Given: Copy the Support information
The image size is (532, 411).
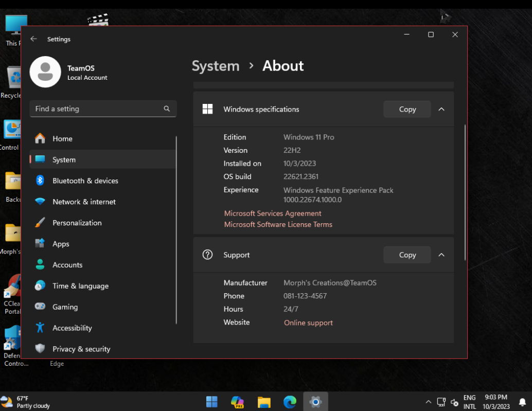Looking at the screenshot, I should tap(407, 255).
